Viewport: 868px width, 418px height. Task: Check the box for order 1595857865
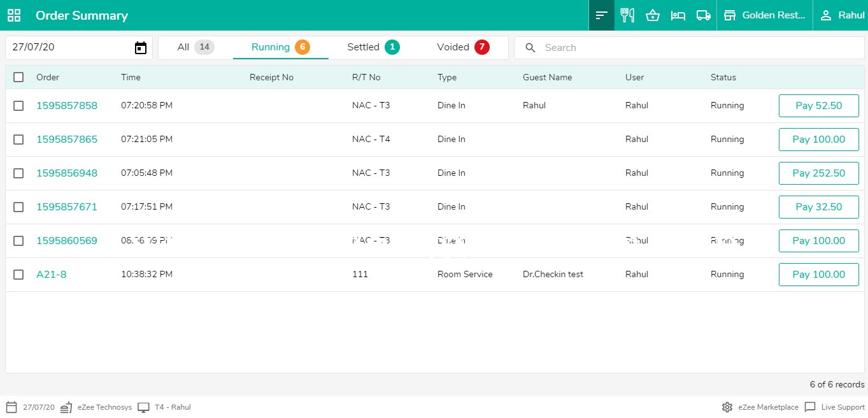tap(18, 140)
